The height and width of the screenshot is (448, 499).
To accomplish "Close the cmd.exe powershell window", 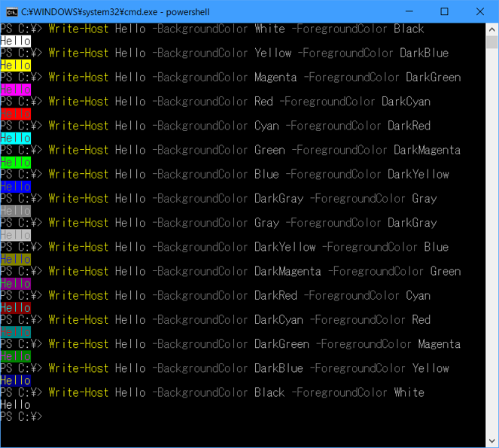I will 480,11.
